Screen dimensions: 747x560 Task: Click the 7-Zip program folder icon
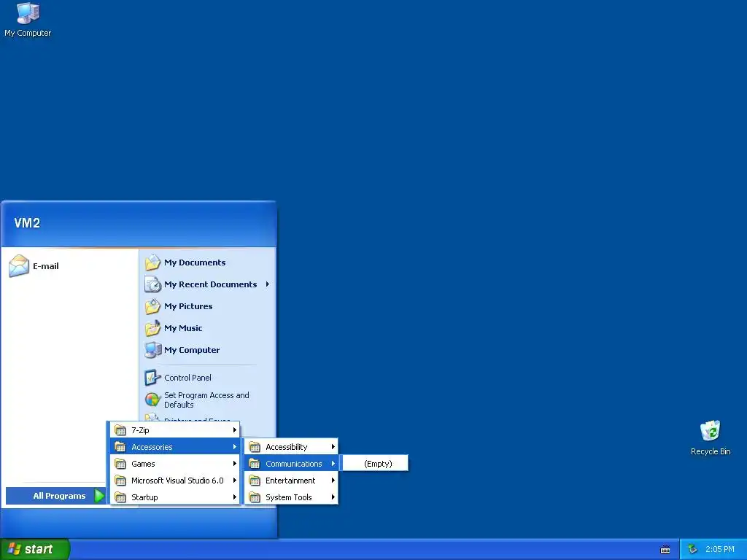point(120,430)
